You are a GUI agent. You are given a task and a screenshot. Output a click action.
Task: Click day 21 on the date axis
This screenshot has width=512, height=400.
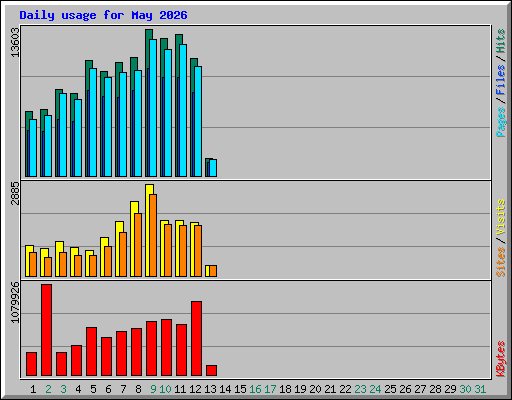point(330,389)
